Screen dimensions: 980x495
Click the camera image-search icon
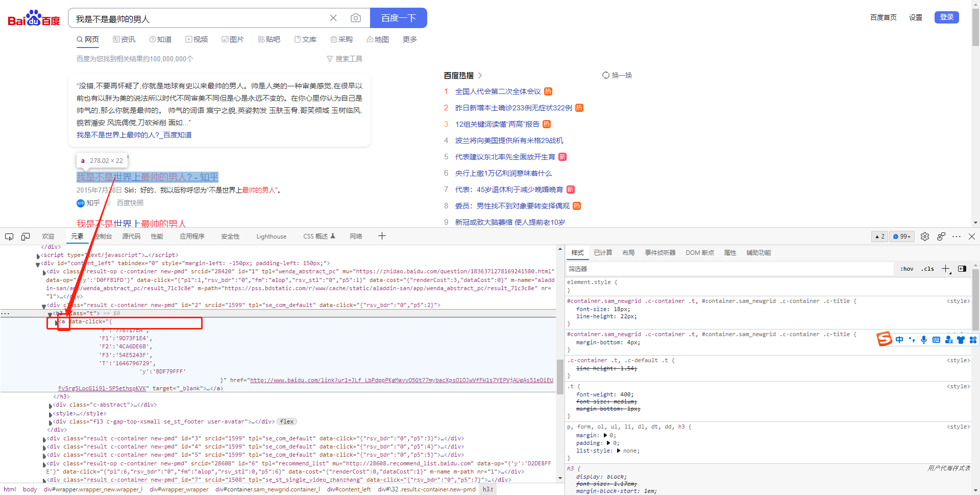(x=356, y=18)
